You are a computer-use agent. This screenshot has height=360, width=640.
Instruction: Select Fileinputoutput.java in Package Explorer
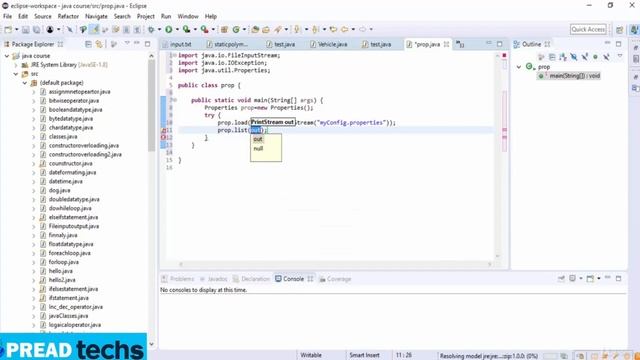coord(73,226)
